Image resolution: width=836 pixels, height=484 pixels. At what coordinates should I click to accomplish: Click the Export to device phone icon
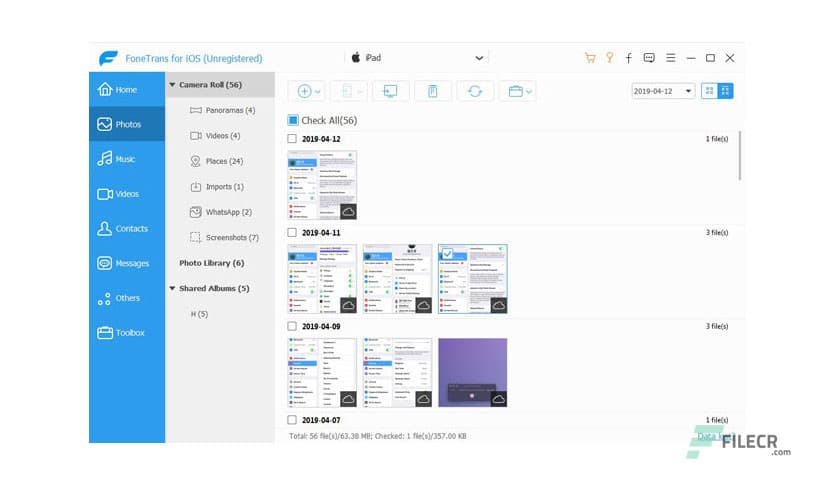point(347,91)
